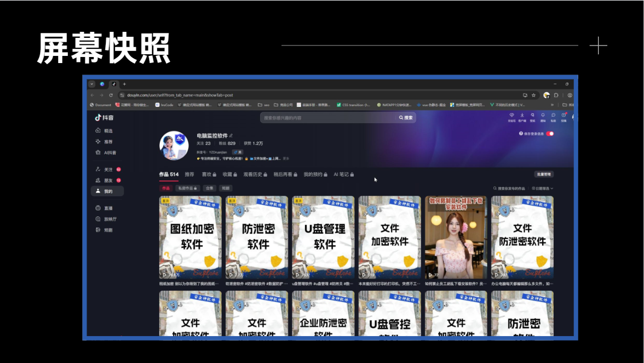Click the 关注 23 count
Screen dimensions: 644x363
[x=203, y=144]
